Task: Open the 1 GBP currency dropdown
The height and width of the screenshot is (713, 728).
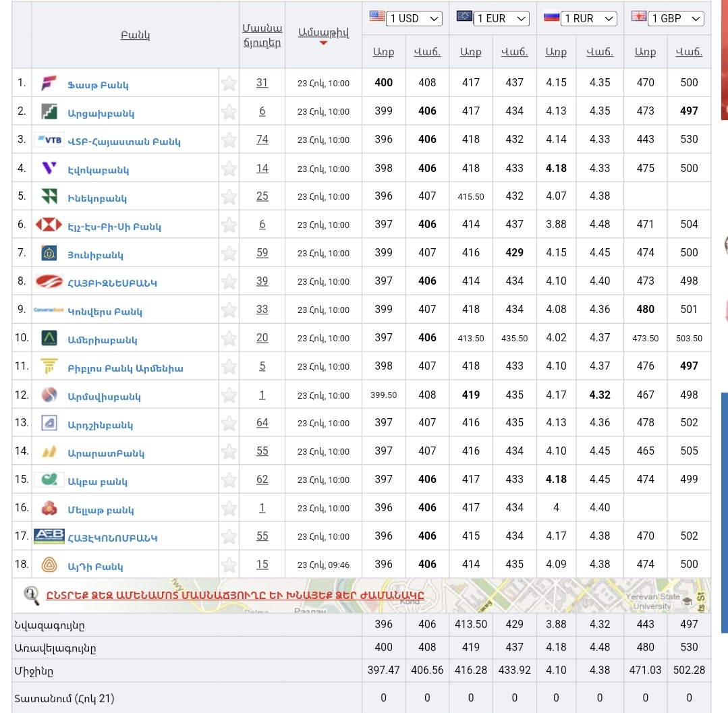Action: pyautogui.click(x=675, y=19)
